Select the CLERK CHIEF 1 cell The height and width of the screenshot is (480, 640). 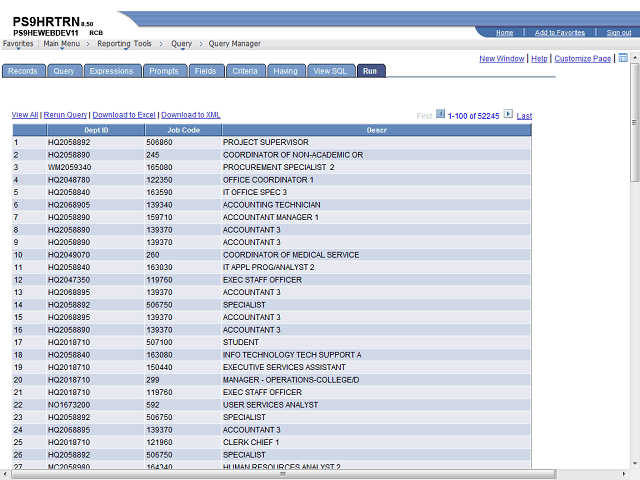(x=376, y=442)
